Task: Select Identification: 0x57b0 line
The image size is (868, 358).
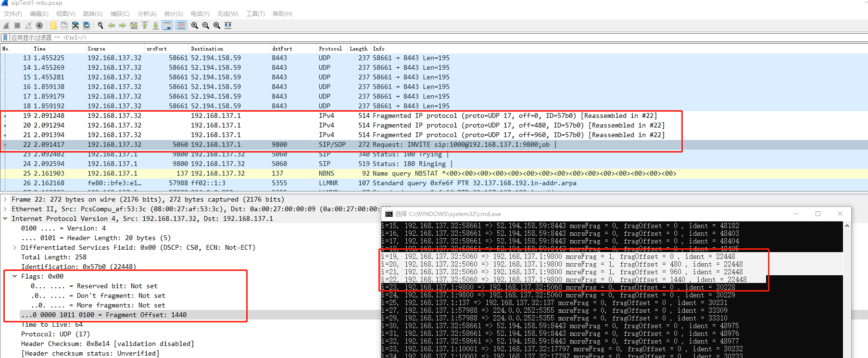Action: click(78, 267)
